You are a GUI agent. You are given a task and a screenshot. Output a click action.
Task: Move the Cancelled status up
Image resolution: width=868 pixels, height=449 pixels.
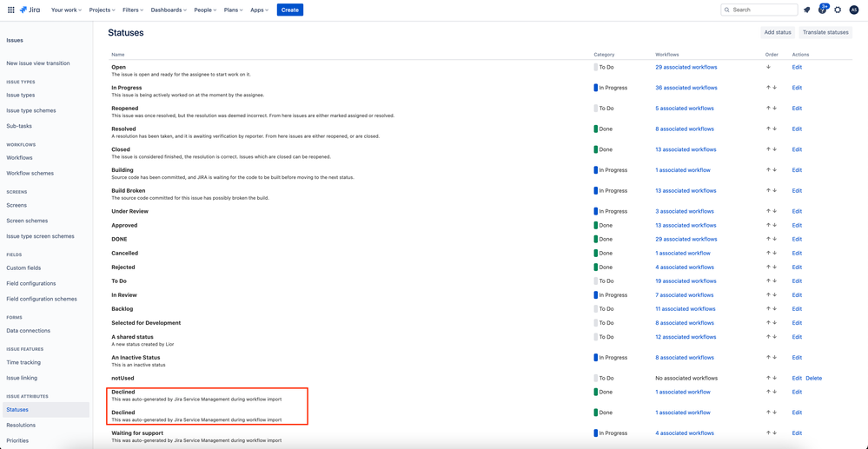pyautogui.click(x=768, y=253)
